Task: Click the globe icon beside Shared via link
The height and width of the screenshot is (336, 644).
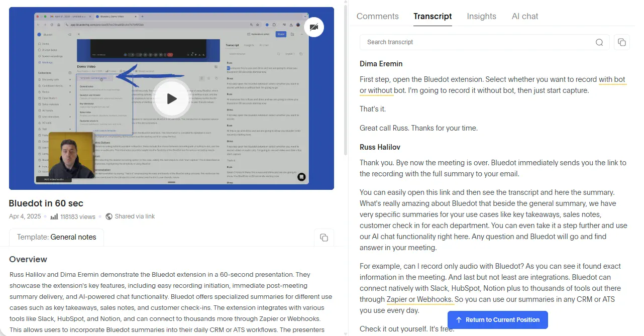Action: tap(109, 216)
